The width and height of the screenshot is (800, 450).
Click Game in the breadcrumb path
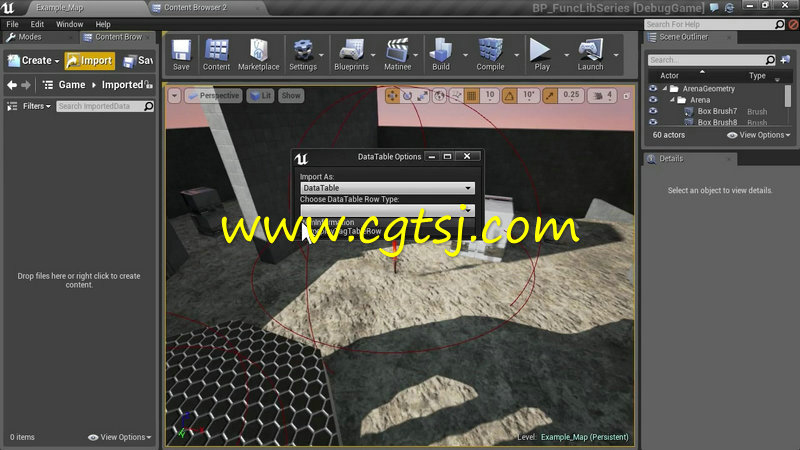coord(72,85)
